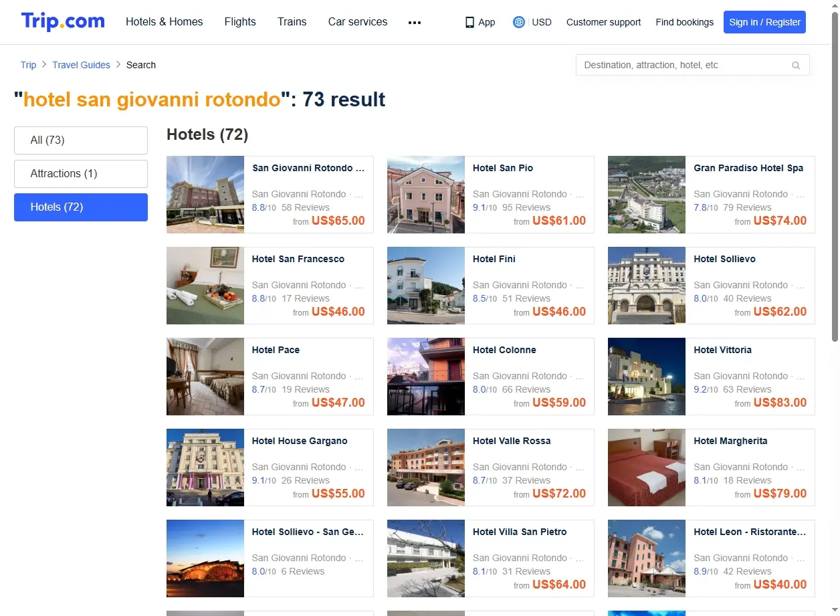Open Customer support
Image resolution: width=840 pixels, height=616 pixels.
pyautogui.click(x=603, y=22)
